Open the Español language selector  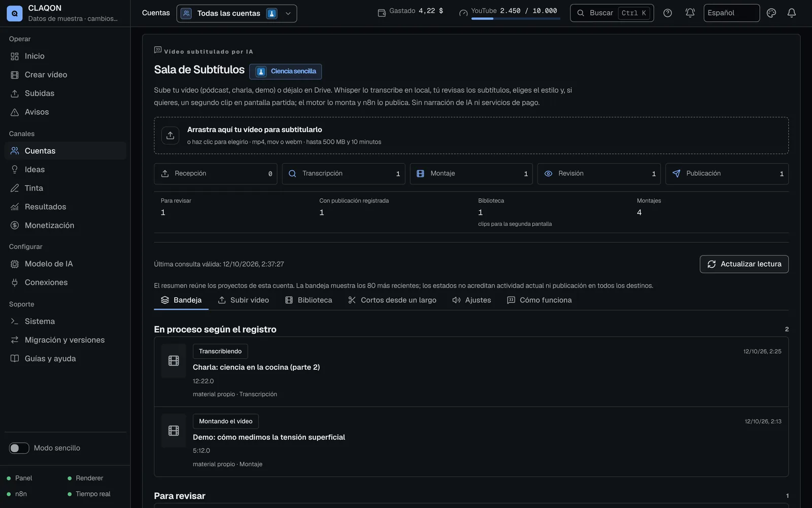coord(731,13)
